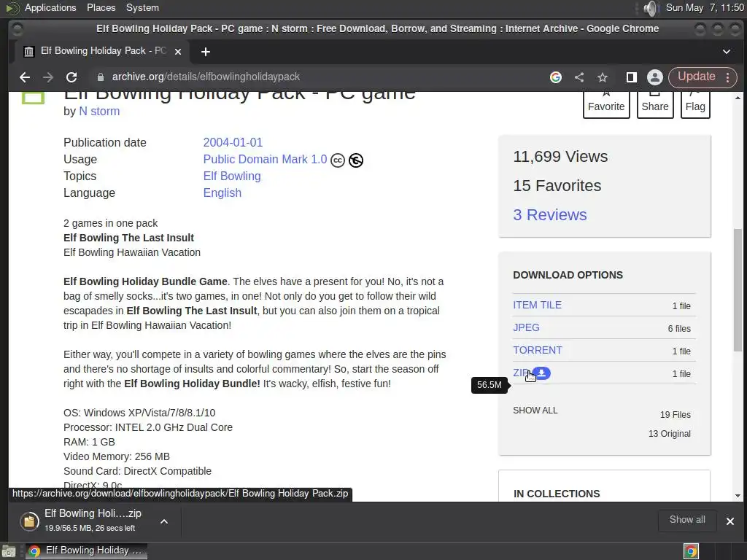Reload the archive.org page

coord(71,77)
